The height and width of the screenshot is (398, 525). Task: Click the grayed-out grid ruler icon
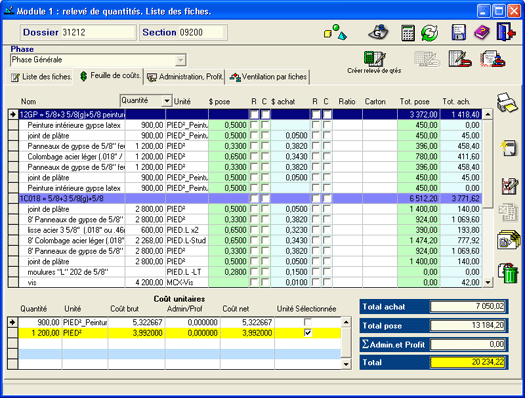[427, 59]
